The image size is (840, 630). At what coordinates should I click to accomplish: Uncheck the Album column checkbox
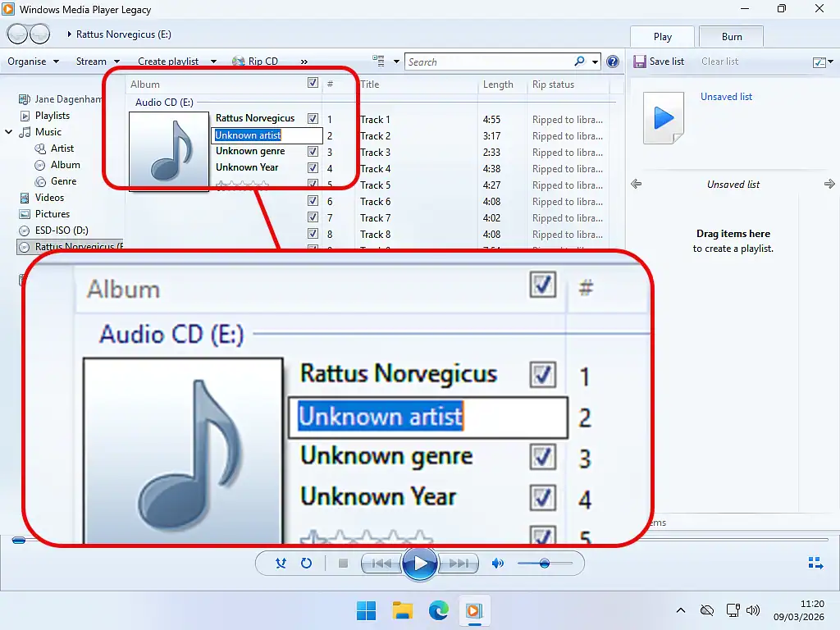click(313, 83)
